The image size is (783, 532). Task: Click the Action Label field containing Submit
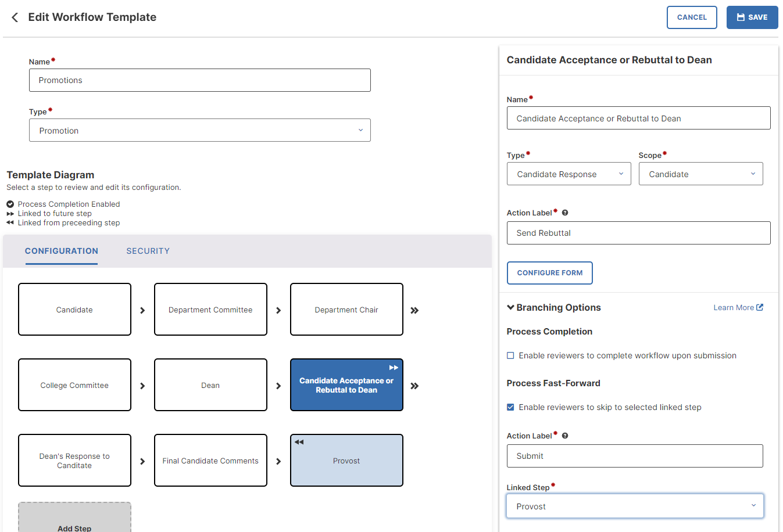pyautogui.click(x=635, y=456)
